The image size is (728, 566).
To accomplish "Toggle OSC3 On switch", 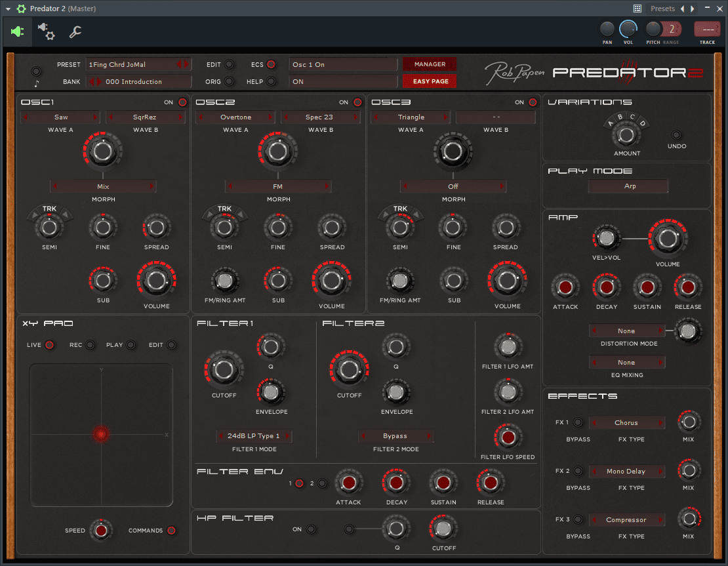I will 533,102.
